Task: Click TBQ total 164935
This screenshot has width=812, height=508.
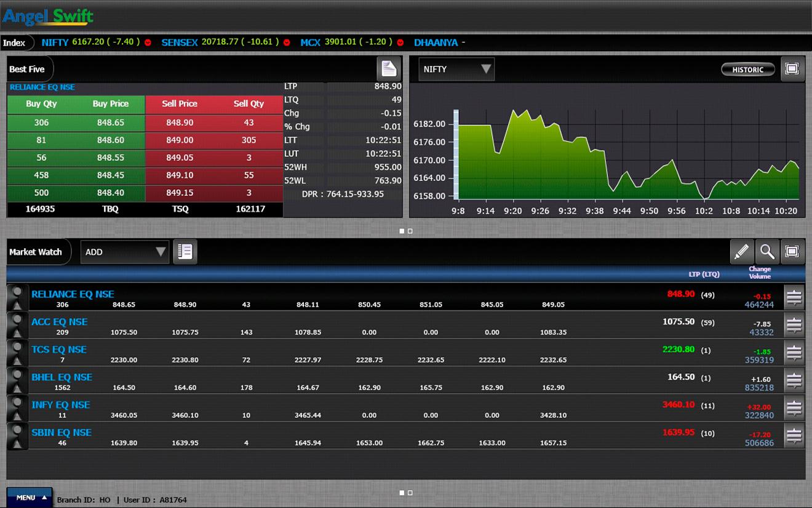Action: [x=40, y=209]
